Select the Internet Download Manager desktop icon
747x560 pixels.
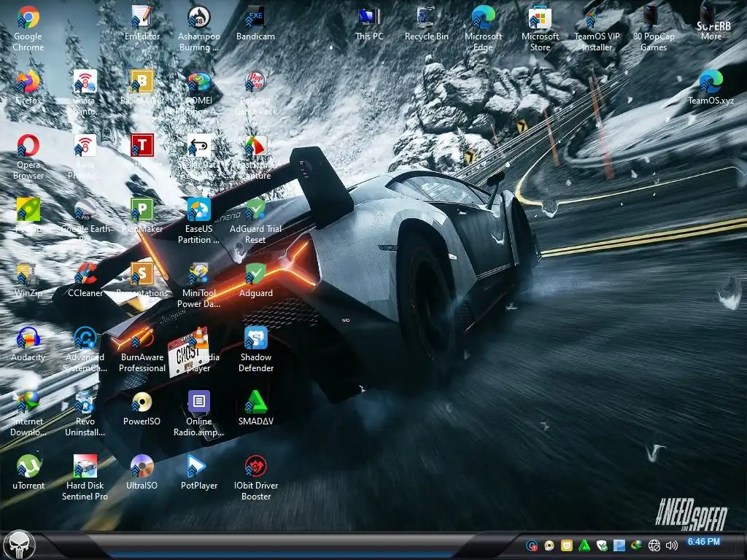[28, 402]
